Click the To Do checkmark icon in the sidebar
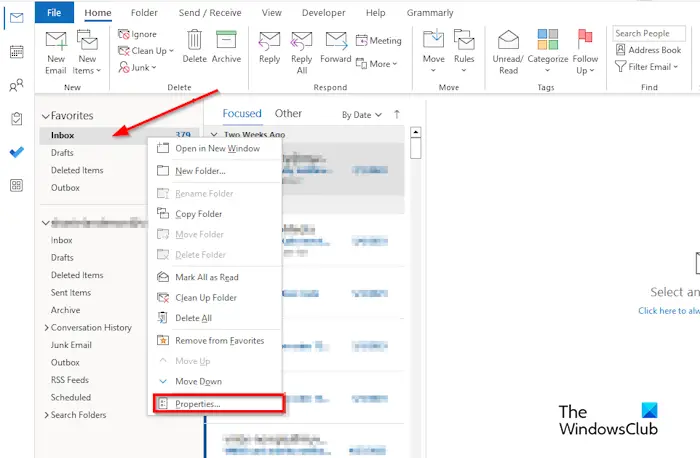 click(x=17, y=152)
